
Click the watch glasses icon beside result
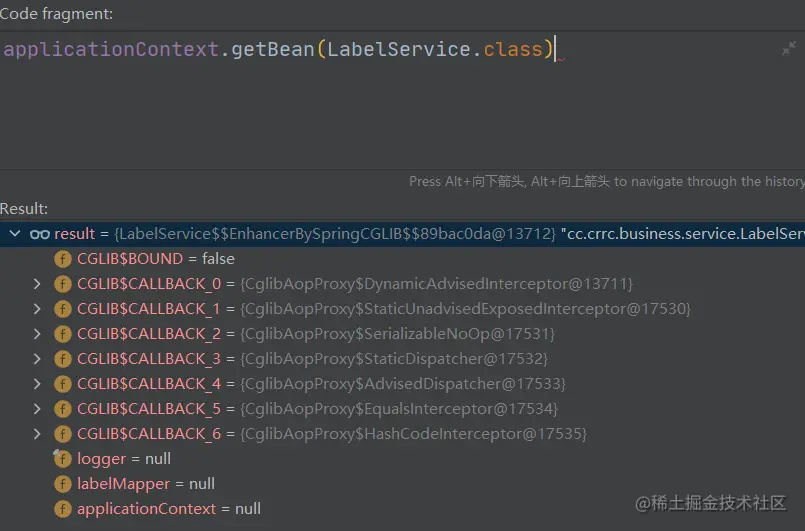click(40, 234)
